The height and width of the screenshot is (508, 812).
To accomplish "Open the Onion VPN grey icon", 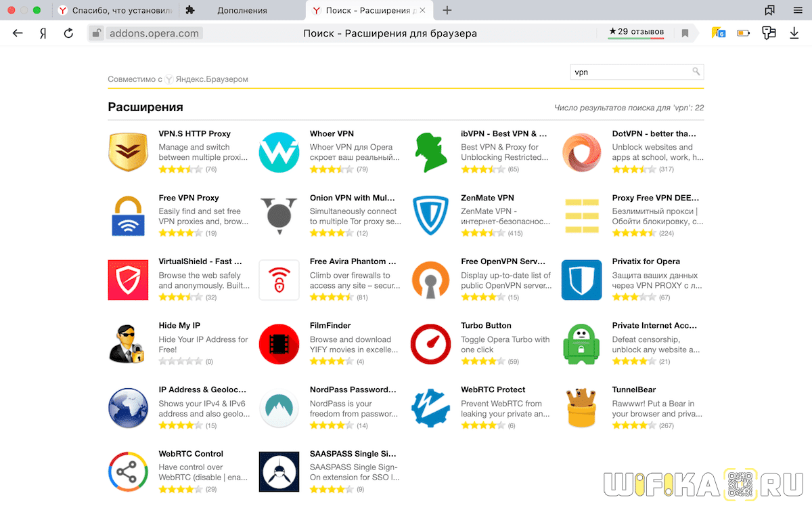I will click(x=279, y=216).
